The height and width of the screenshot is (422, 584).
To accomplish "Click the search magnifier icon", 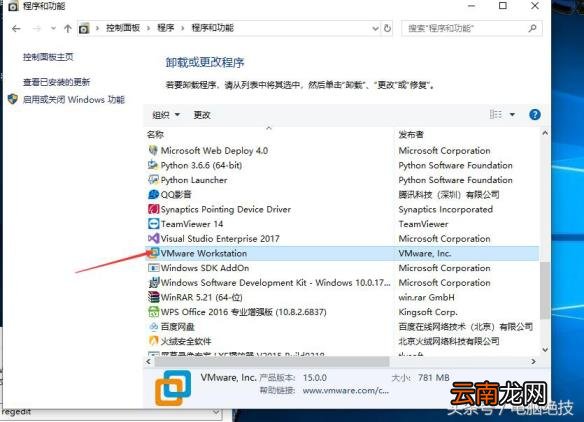I will point(532,28).
